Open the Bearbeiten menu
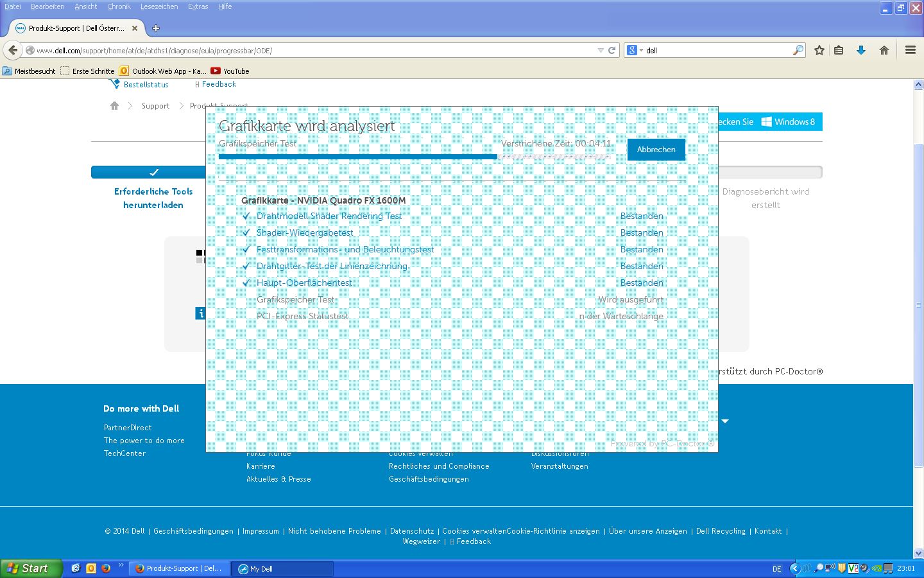 click(x=47, y=6)
